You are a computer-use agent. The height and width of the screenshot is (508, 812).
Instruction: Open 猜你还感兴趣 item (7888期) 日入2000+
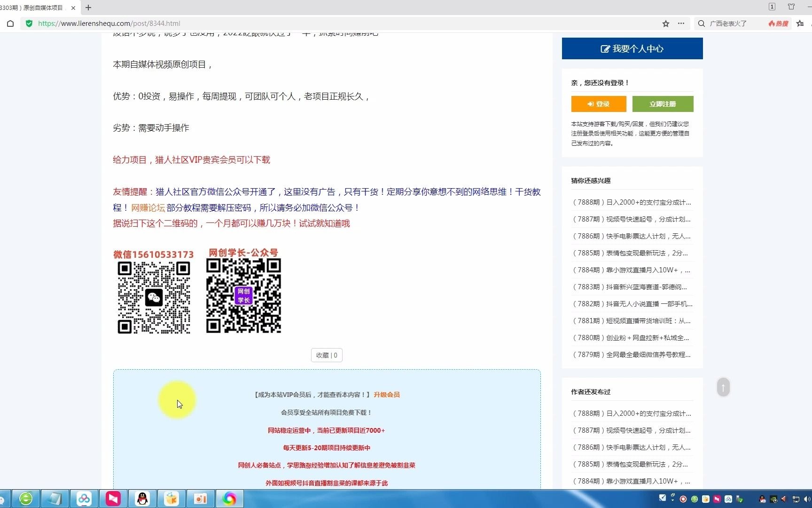click(632, 202)
